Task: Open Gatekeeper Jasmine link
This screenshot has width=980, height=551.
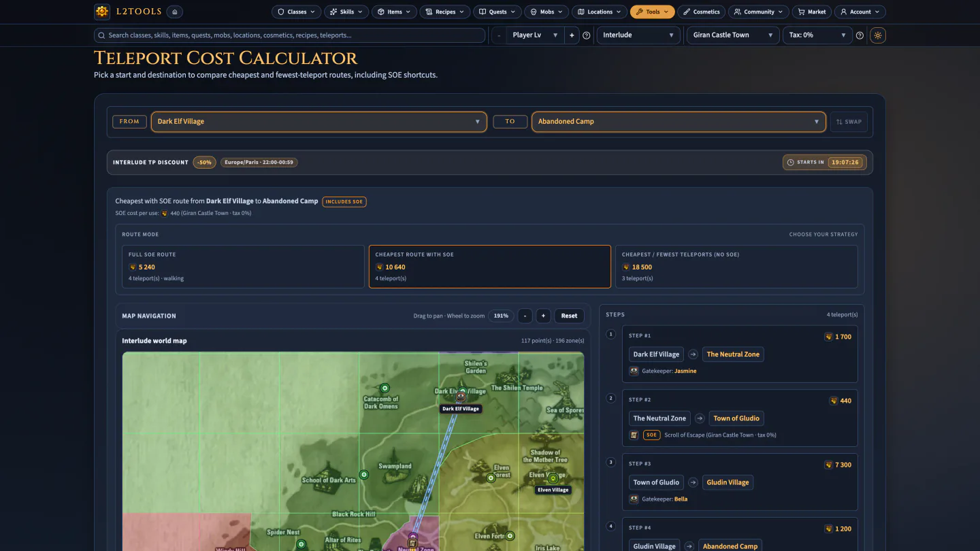Action: pyautogui.click(x=685, y=371)
